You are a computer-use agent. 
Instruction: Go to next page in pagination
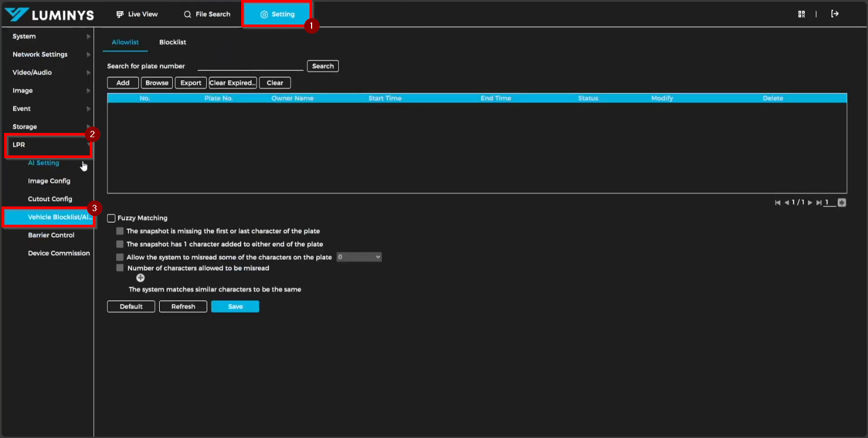pyautogui.click(x=810, y=203)
